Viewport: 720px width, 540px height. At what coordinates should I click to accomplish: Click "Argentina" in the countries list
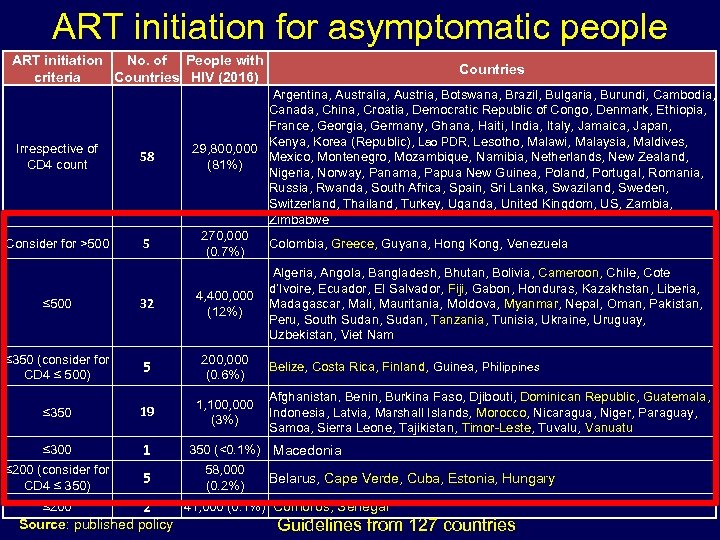[300, 95]
